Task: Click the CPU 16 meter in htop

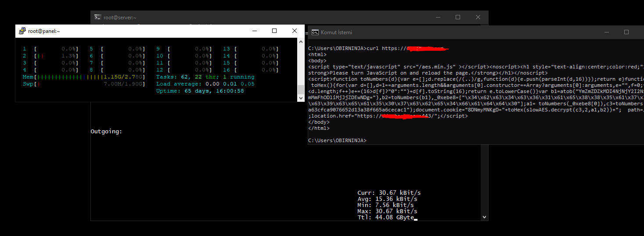Action: click(251, 70)
